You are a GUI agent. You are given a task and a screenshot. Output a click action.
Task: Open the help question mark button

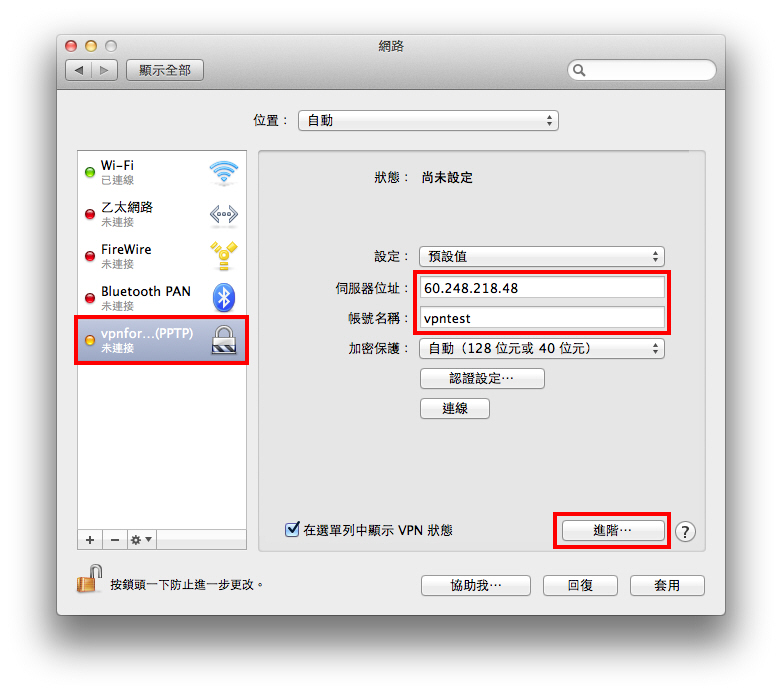click(685, 531)
